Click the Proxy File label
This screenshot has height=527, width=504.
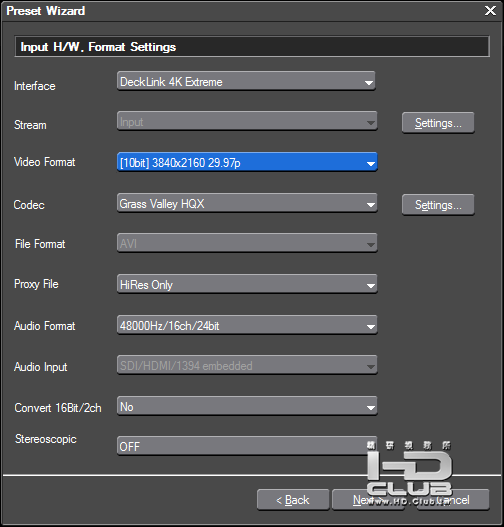pyautogui.click(x=36, y=284)
